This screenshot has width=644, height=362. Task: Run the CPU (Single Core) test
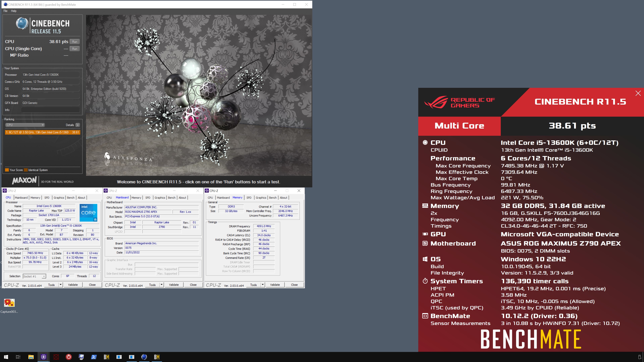pos(74,49)
